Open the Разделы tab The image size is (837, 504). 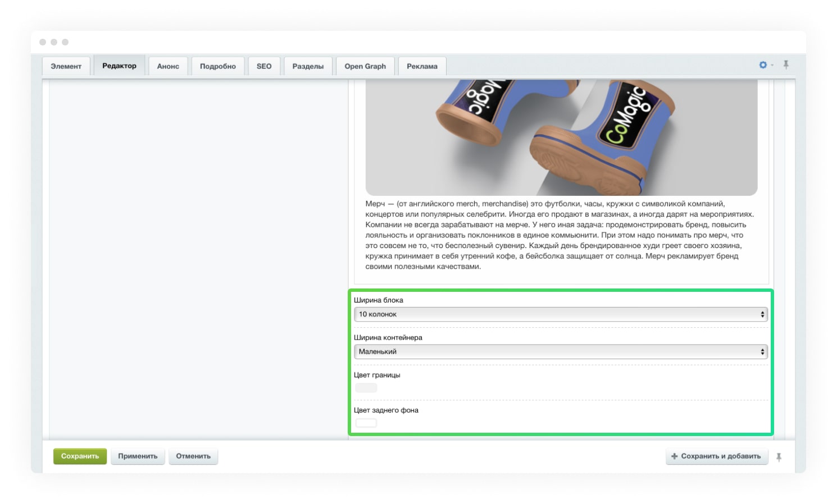pyautogui.click(x=308, y=66)
